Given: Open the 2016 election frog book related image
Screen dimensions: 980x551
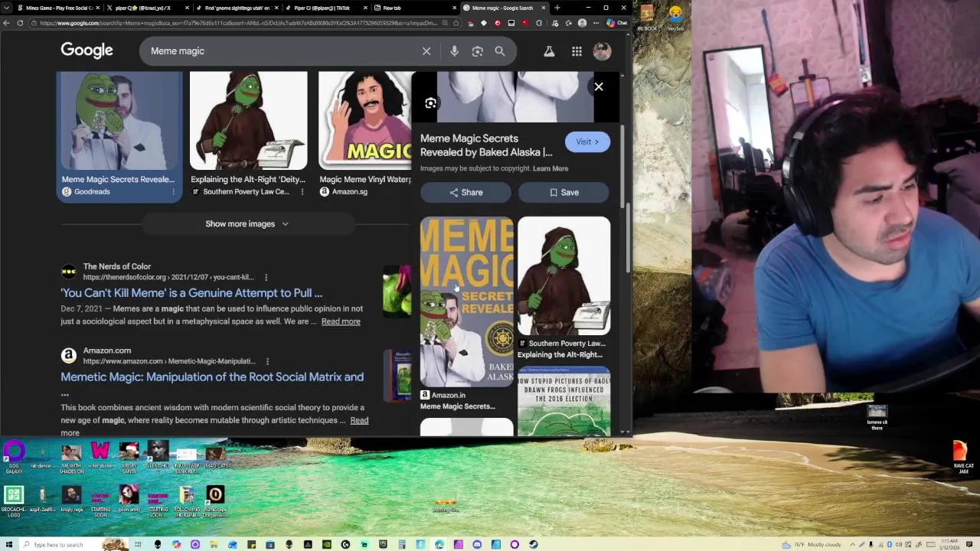Looking at the screenshot, I should [x=563, y=401].
